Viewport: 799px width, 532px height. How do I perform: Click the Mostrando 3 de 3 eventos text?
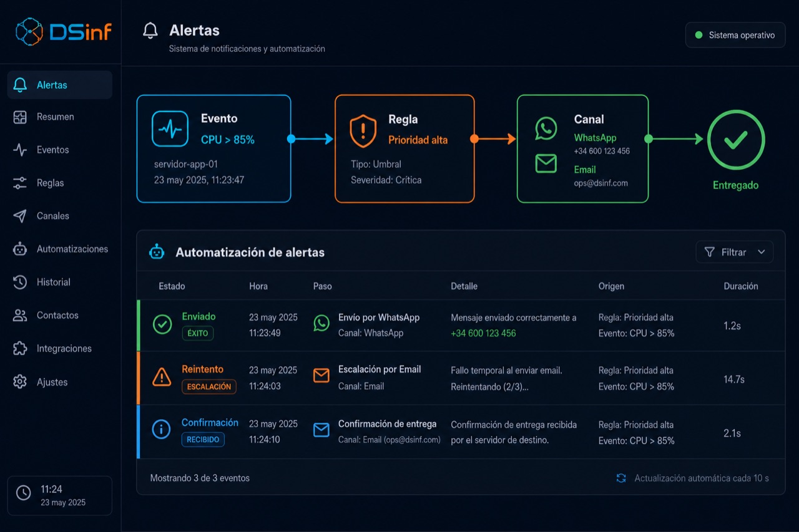coord(200,478)
